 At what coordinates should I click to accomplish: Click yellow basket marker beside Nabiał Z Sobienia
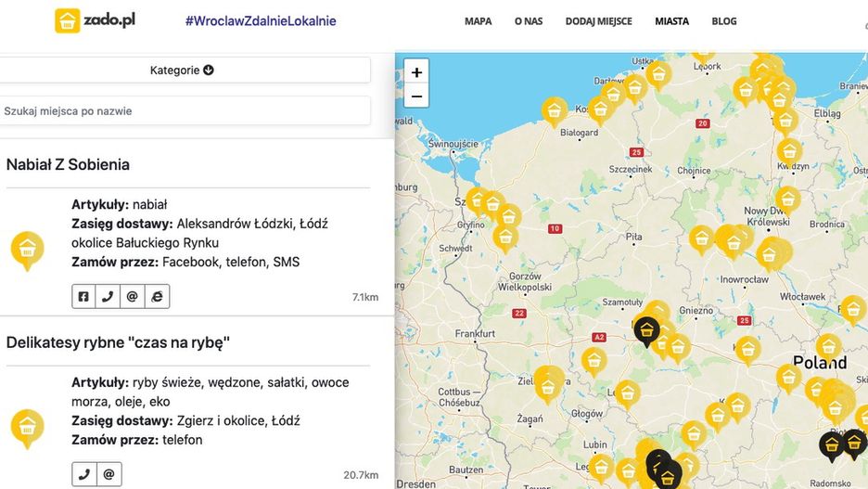(x=27, y=249)
